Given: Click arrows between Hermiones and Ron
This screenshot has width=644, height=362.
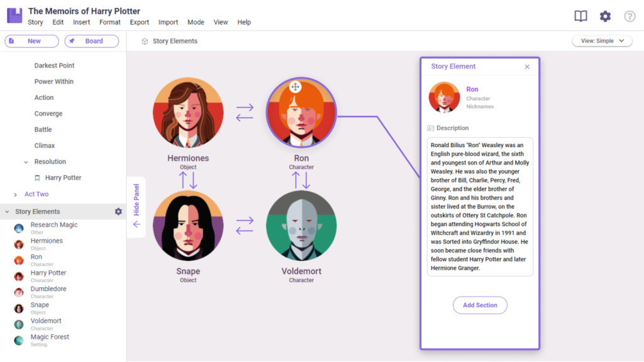Looking at the screenshot, I should click(x=245, y=112).
